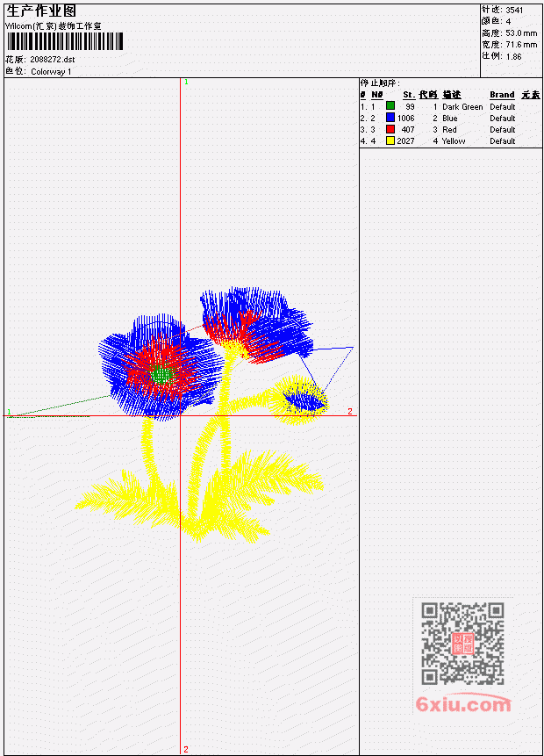This screenshot has width=544, height=756.
Task: Select the 'Red' description cell
Action: click(x=449, y=130)
